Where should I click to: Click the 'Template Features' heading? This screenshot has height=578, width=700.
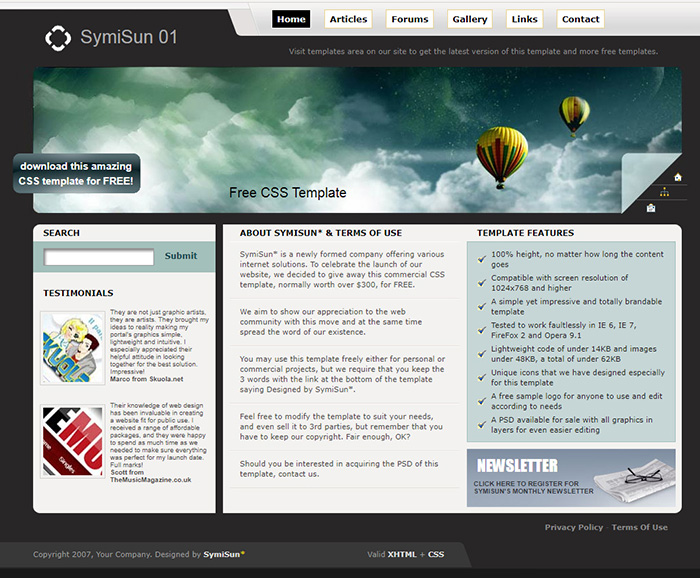click(525, 233)
